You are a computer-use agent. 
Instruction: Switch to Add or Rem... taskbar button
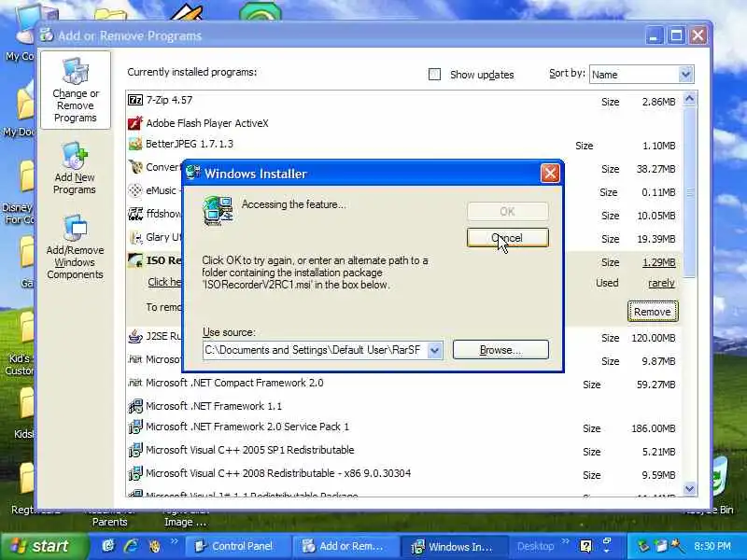pos(345,546)
